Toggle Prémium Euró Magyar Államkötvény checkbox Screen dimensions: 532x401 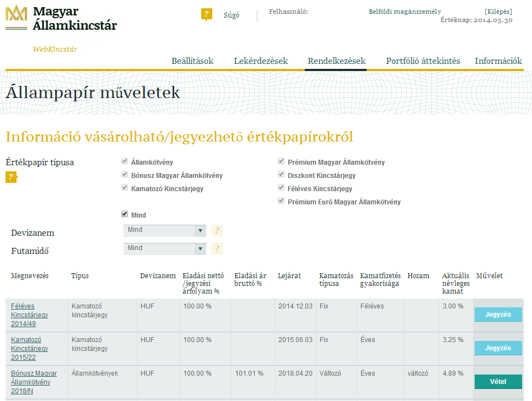281,201
